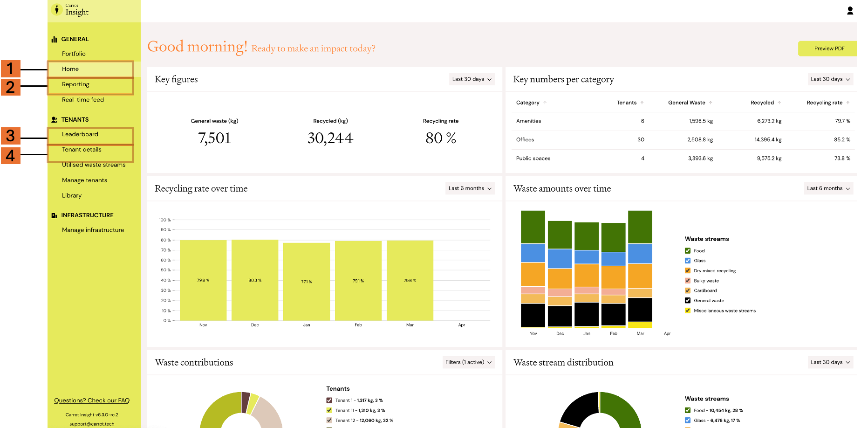Uncheck the Food waste stream checkbox
The width and height of the screenshot is (868, 428).
[688, 251]
